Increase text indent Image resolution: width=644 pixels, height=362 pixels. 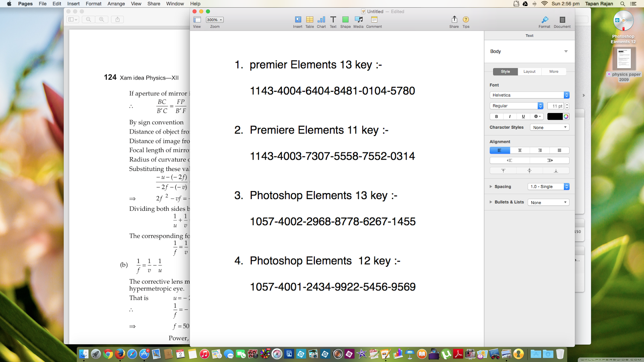coord(549,160)
